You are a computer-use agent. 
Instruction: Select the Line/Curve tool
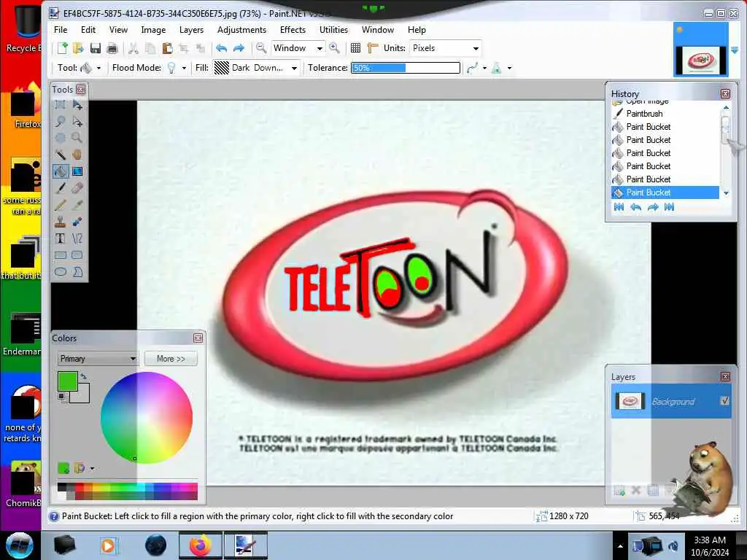(77, 238)
